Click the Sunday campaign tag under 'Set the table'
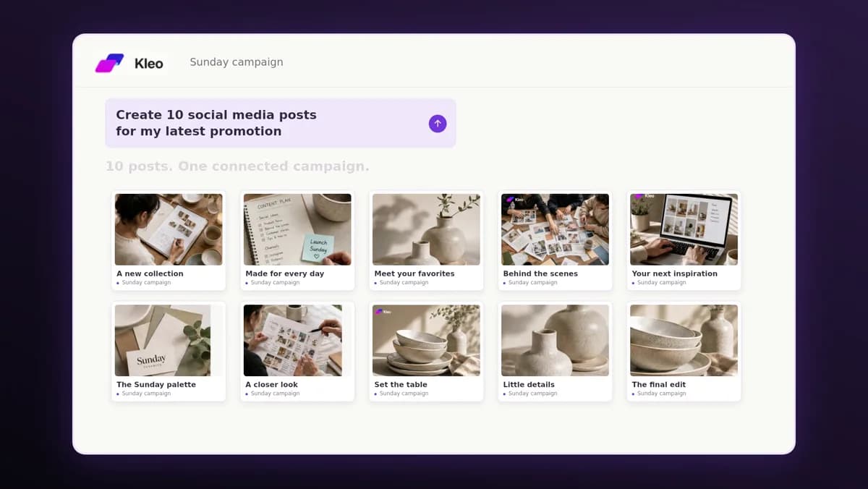This screenshot has width=868, height=489. point(401,394)
